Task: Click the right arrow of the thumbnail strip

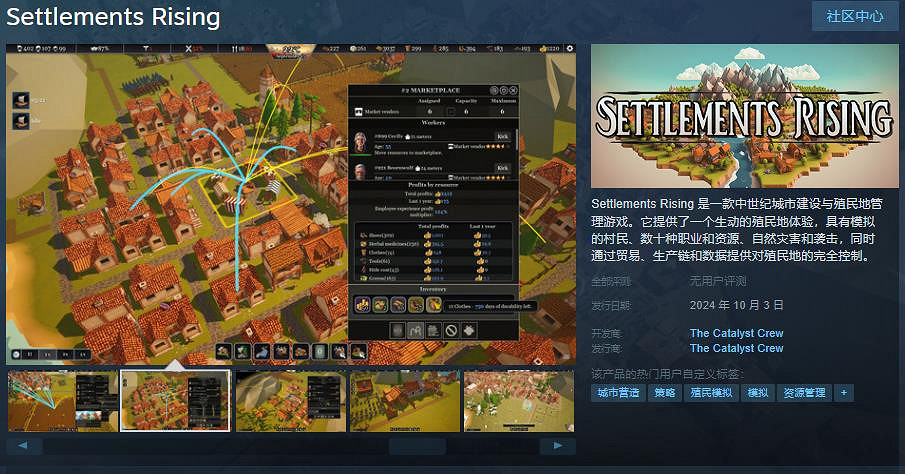Action: (x=558, y=446)
